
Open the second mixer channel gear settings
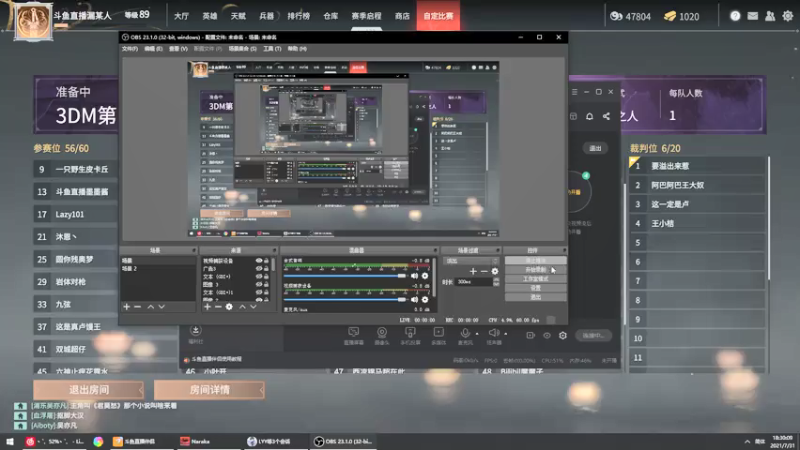point(425,299)
